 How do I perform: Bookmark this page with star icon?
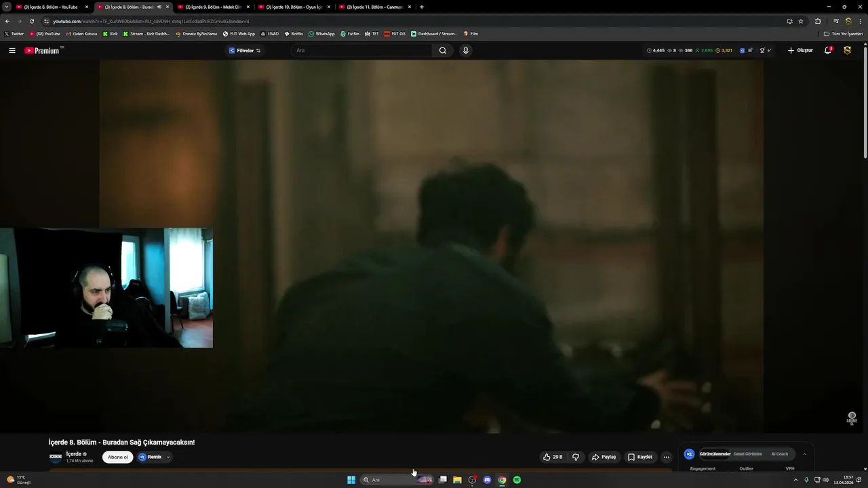[x=801, y=21]
